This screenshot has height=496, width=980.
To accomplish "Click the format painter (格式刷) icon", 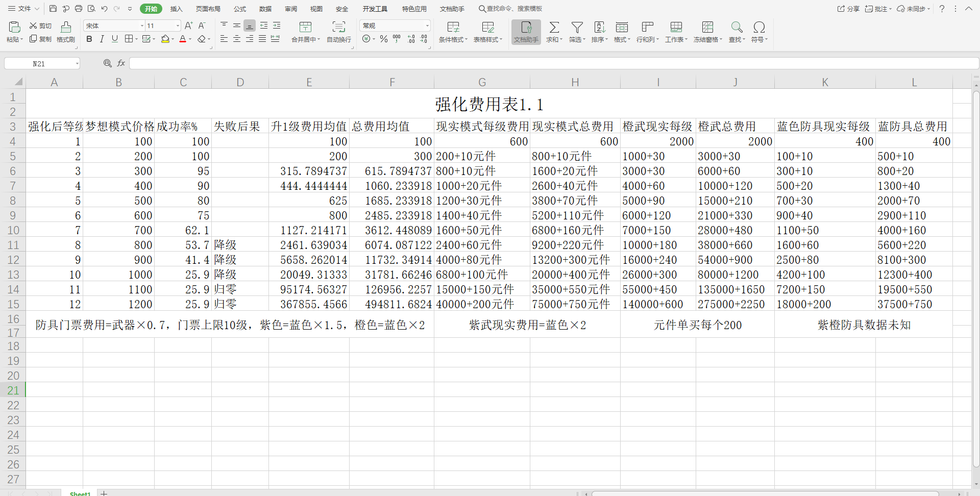I will [66, 28].
